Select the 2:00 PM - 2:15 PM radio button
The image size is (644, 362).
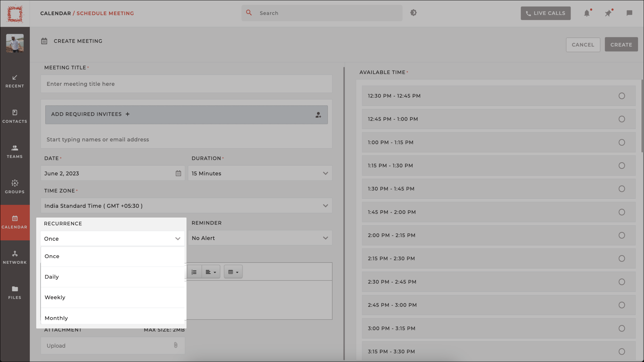point(622,235)
